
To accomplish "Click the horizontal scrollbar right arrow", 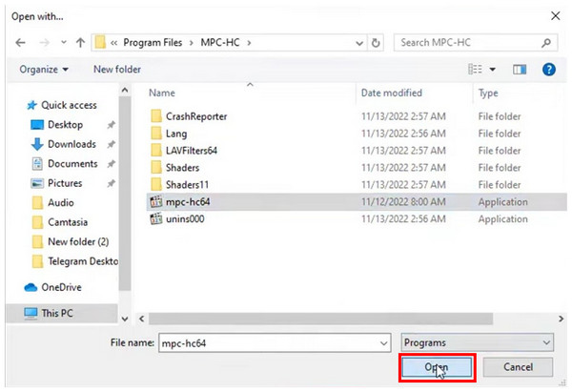I will [562, 319].
